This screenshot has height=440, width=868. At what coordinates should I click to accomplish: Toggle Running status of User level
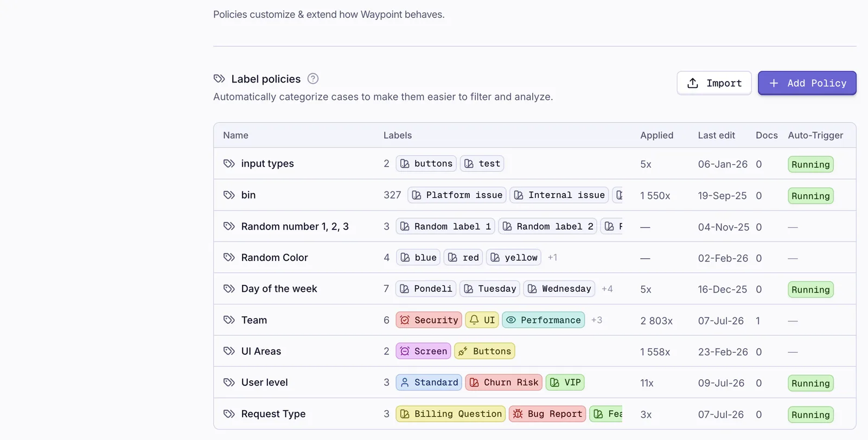pos(810,384)
